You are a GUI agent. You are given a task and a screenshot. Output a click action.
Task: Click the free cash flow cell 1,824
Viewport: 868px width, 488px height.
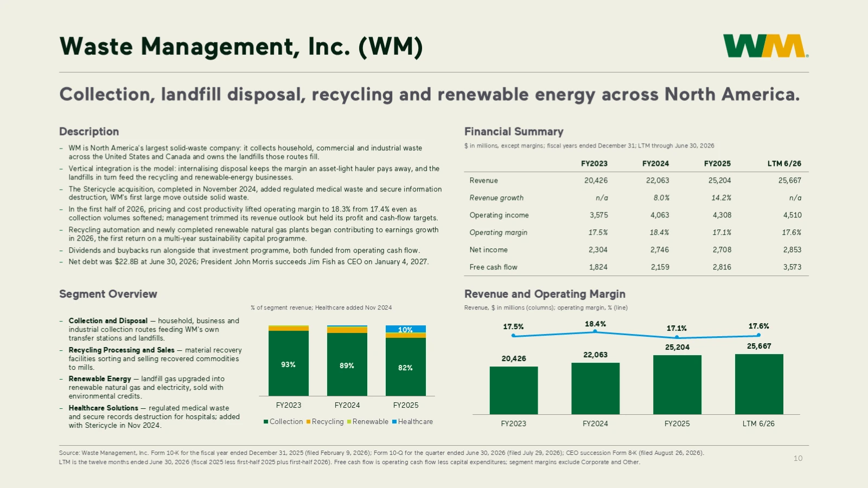pos(598,267)
